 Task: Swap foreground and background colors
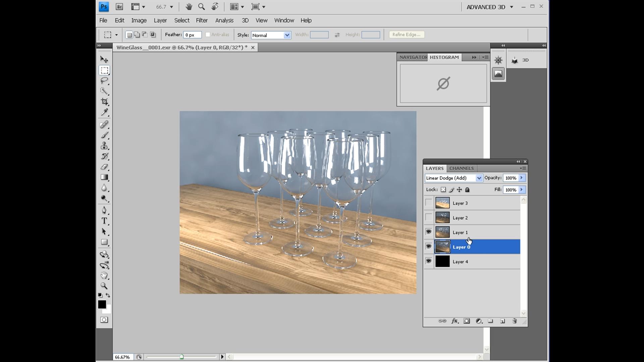pos(108,295)
